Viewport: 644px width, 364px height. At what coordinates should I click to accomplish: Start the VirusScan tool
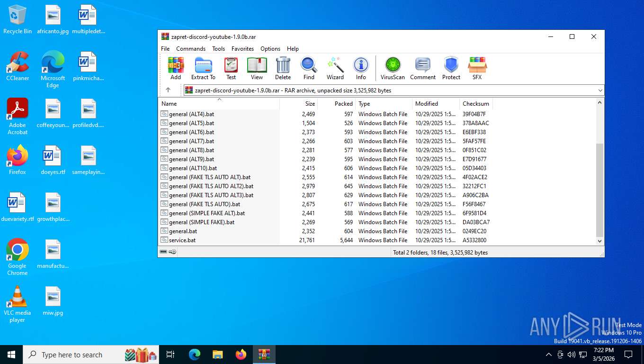click(393, 68)
